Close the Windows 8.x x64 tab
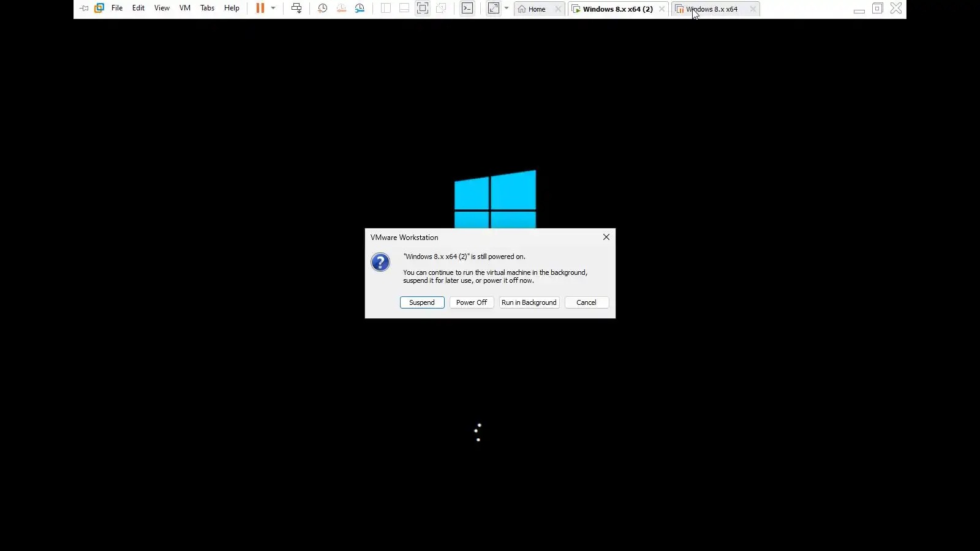The image size is (980, 551). coord(753,9)
